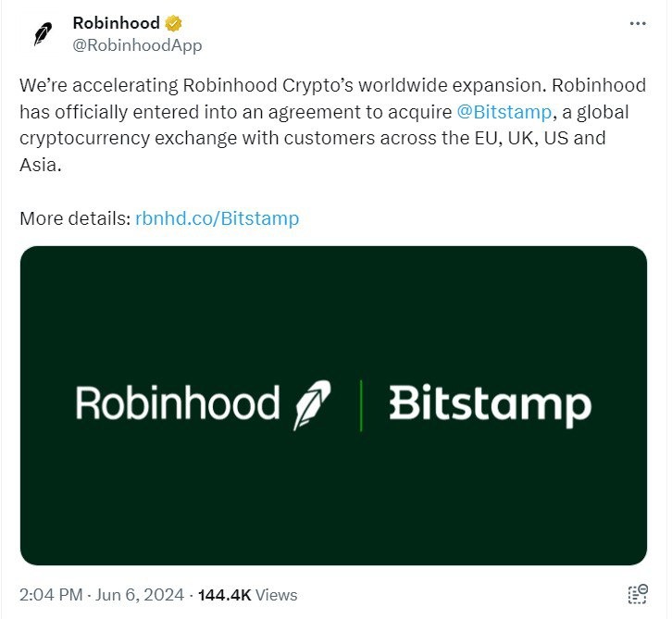The height and width of the screenshot is (619, 672).
Task: Click the tweet text about worldwide expansion
Action: pos(278,86)
